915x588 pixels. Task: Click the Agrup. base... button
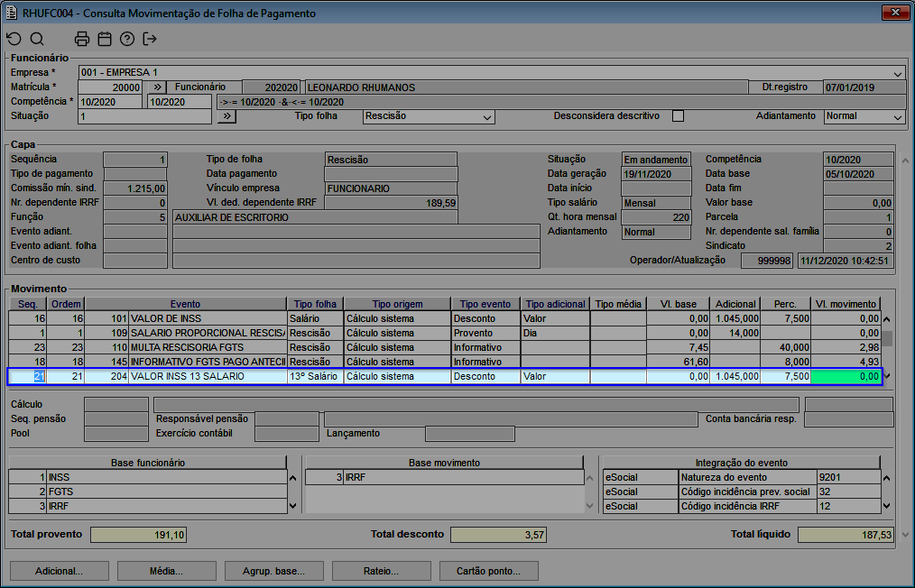point(274,571)
